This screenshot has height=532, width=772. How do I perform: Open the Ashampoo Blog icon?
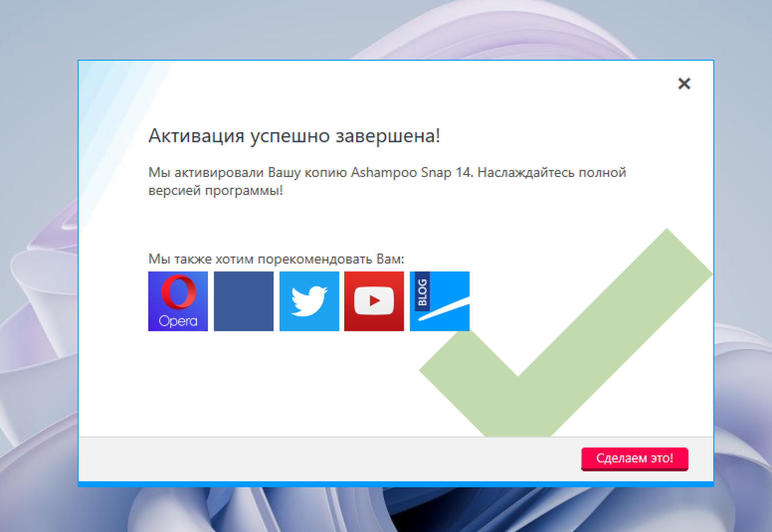[440, 301]
